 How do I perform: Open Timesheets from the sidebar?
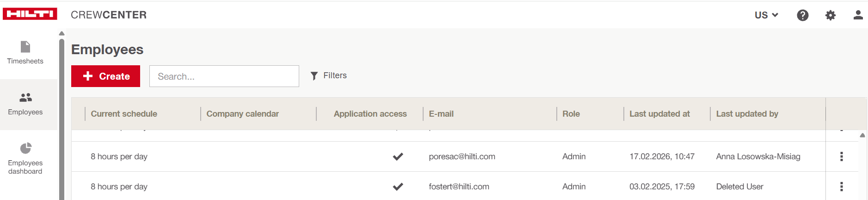pyautogui.click(x=25, y=53)
